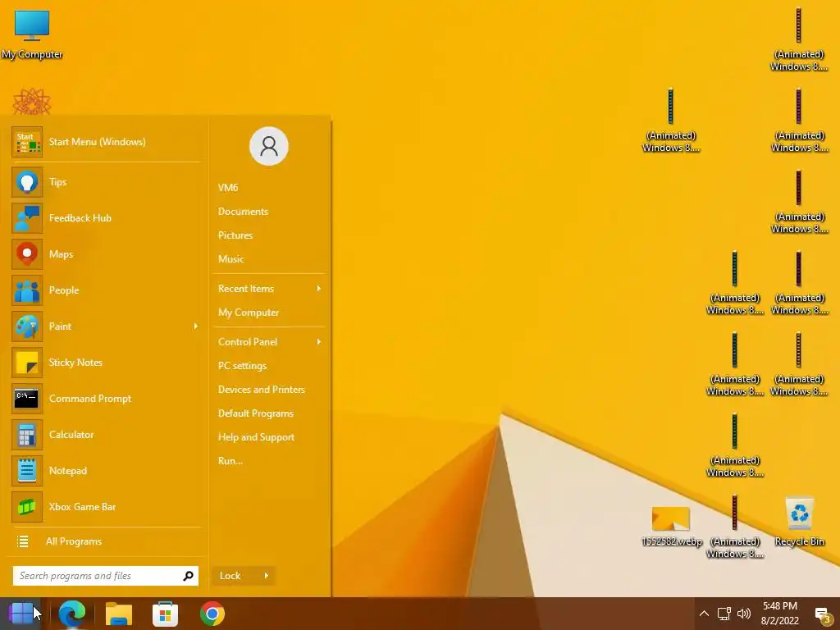
Task: Launch Paint from the start menu
Action: click(105, 326)
